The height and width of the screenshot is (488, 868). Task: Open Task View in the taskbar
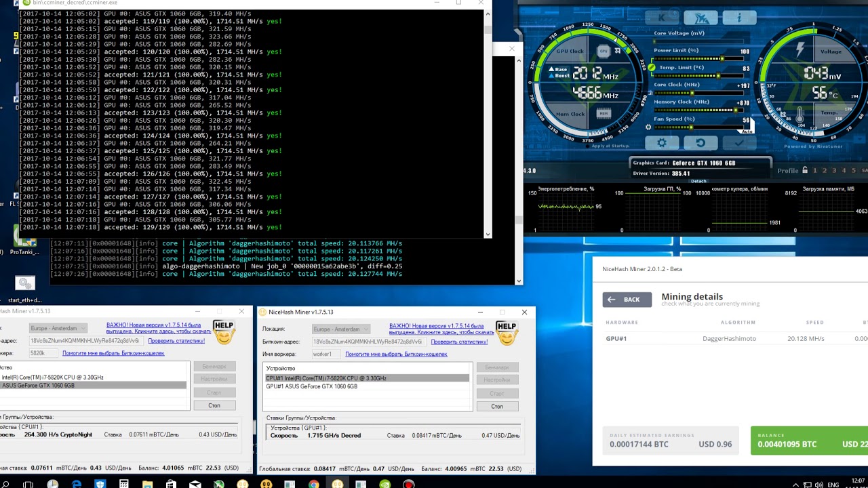[x=28, y=484]
